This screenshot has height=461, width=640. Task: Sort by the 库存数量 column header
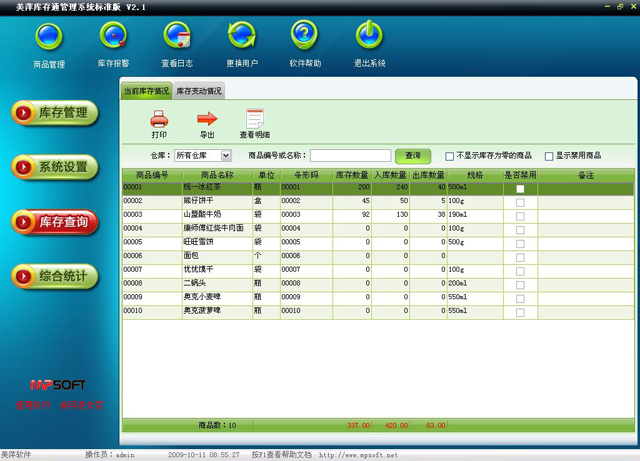(352, 175)
